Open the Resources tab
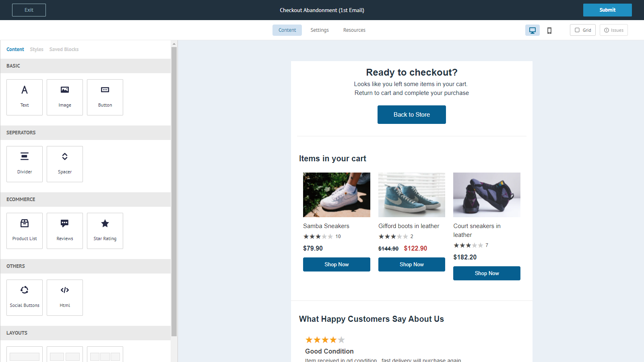The image size is (644, 362). [354, 30]
